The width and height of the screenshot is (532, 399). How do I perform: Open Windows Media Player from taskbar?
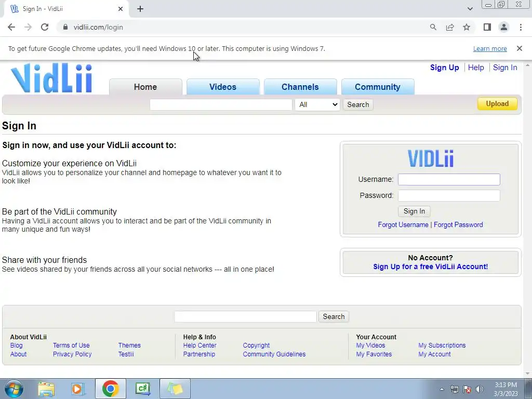point(77,389)
